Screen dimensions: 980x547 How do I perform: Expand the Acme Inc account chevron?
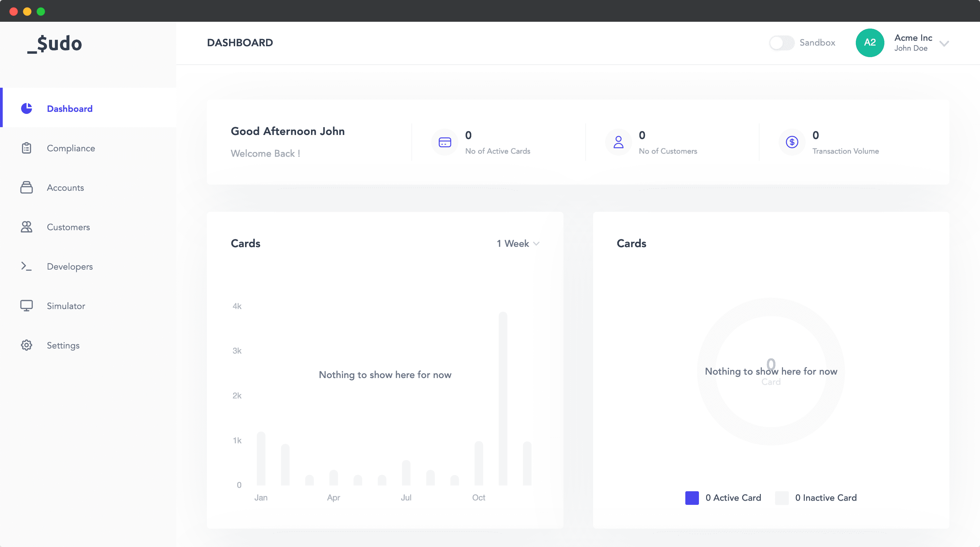(944, 43)
